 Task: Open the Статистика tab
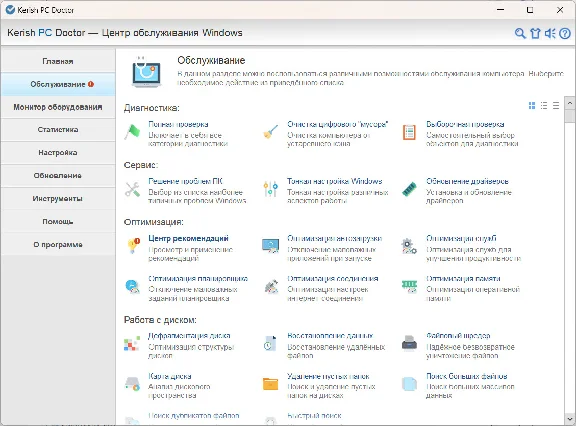click(x=58, y=130)
